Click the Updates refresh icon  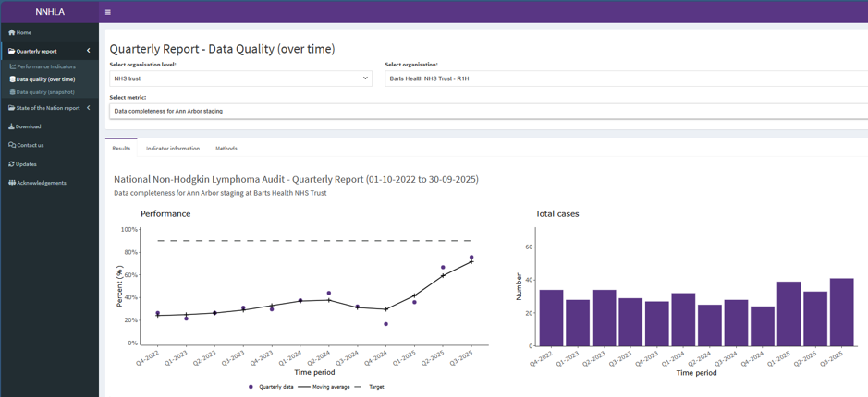pyautogui.click(x=12, y=164)
